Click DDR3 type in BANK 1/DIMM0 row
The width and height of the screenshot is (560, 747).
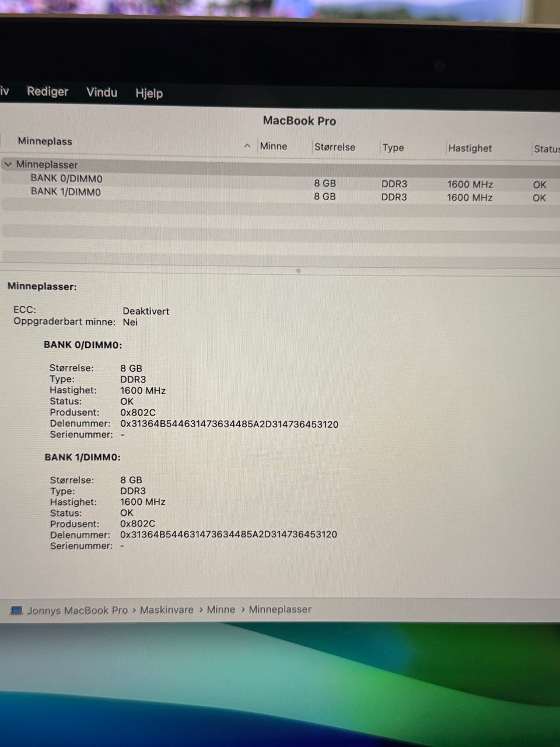394,197
